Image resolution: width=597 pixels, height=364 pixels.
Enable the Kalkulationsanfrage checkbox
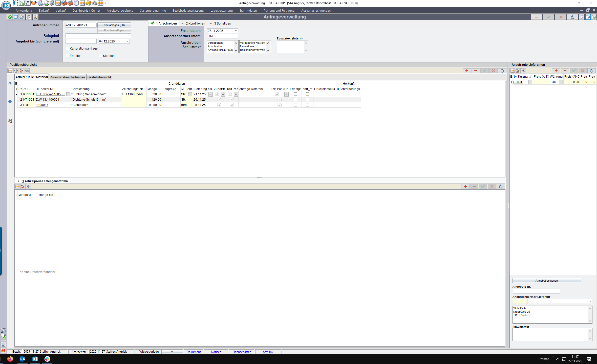(68, 49)
